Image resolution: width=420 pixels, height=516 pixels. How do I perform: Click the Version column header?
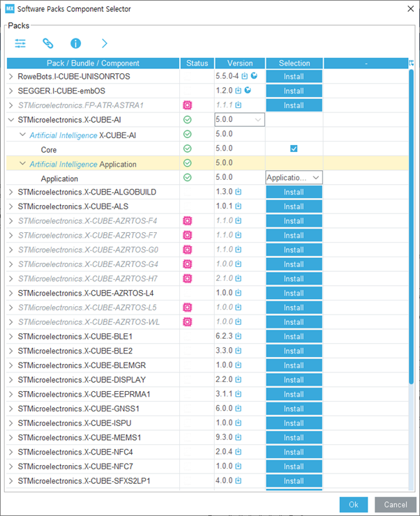(240, 63)
